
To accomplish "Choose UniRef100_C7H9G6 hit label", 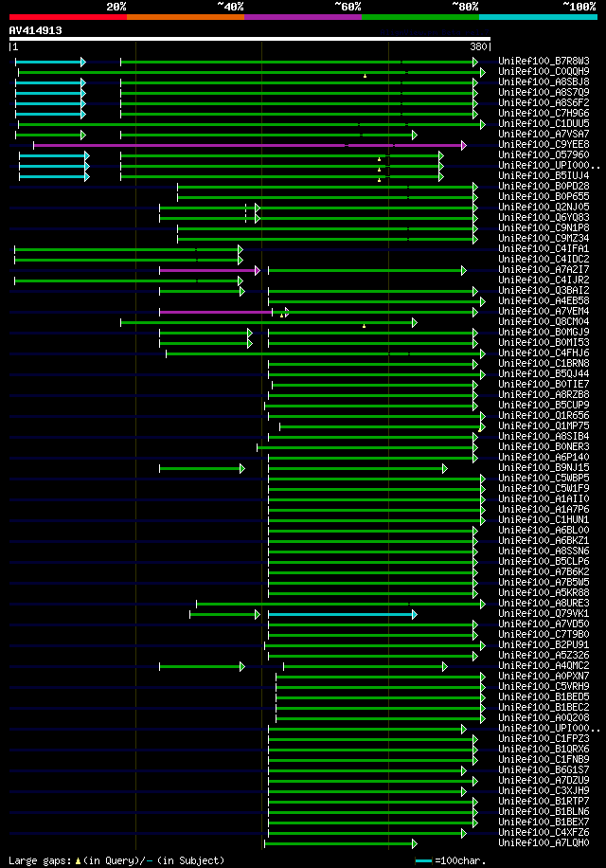I will click(544, 113).
